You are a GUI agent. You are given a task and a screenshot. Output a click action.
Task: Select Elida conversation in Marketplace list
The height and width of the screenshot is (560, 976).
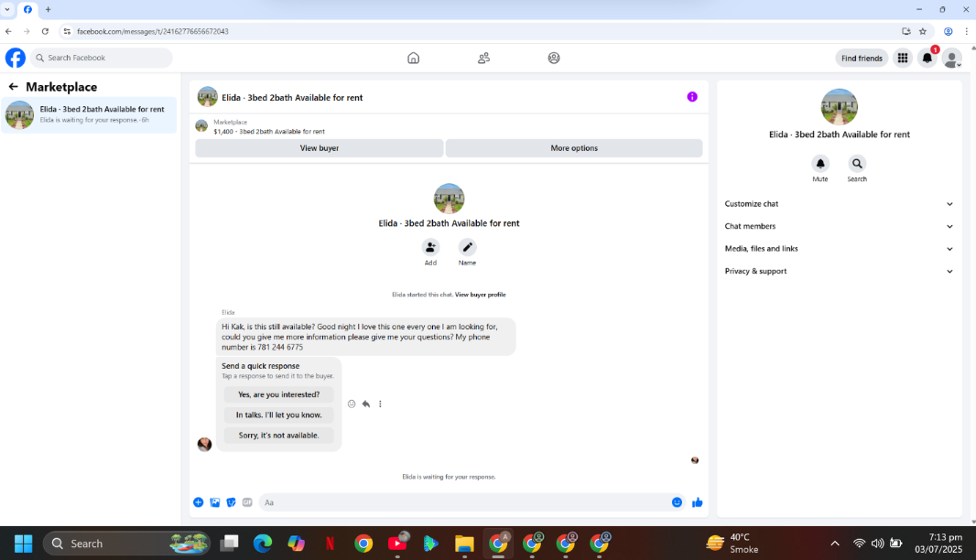tap(89, 114)
